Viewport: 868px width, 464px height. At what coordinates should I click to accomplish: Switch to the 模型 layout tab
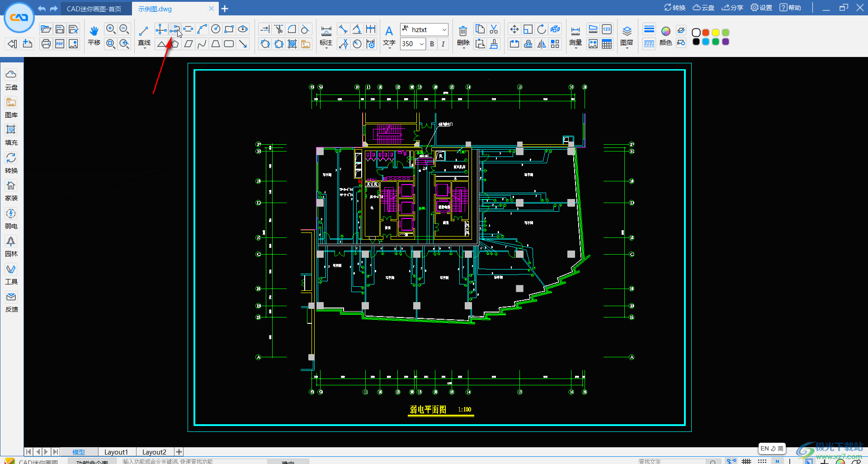point(79,452)
